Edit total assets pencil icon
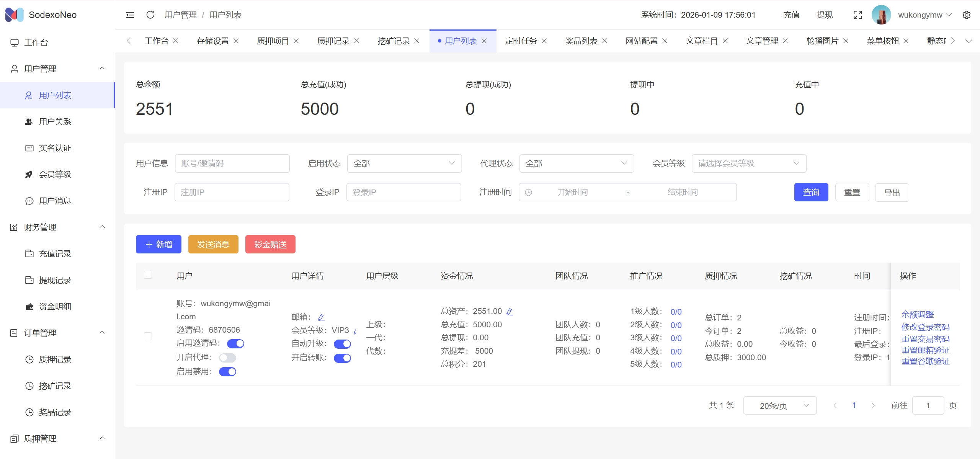The width and height of the screenshot is (980, 459). pos(510,312)
